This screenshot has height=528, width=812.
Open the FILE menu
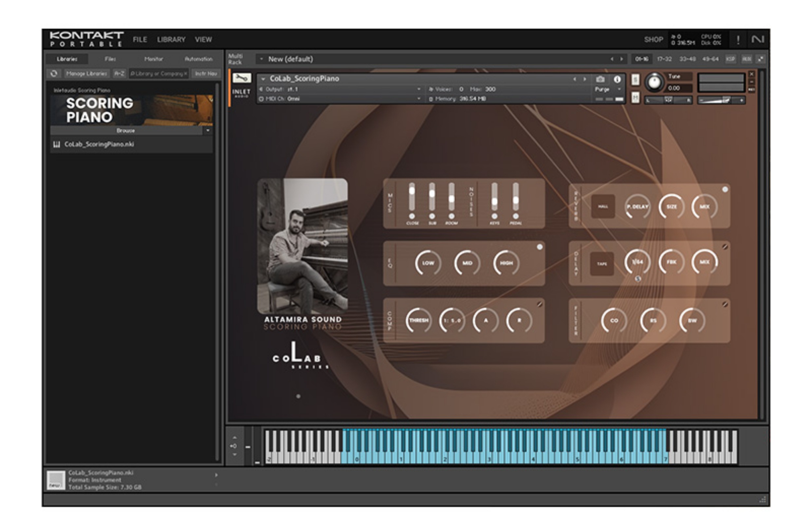140,40
